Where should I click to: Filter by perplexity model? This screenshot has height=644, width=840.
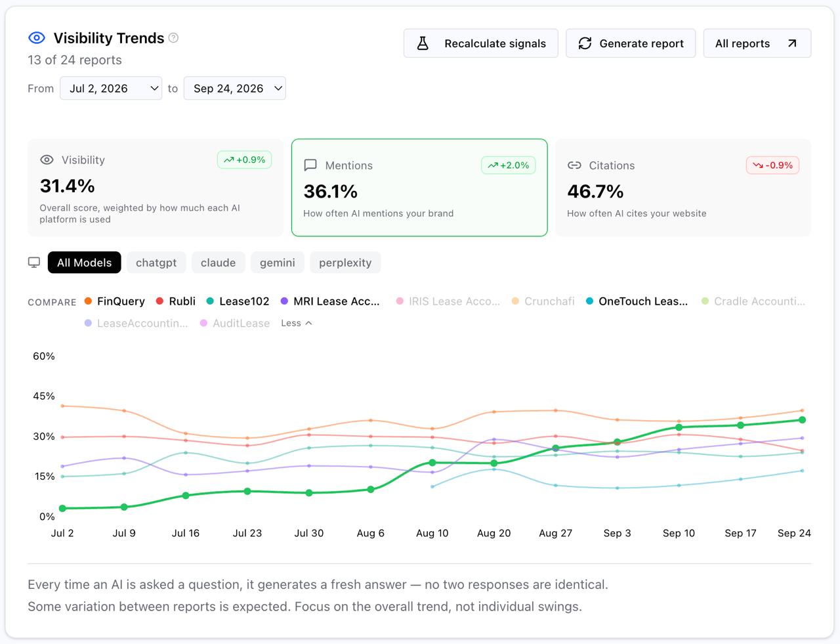pyautogui.click(x=345, y=263)
